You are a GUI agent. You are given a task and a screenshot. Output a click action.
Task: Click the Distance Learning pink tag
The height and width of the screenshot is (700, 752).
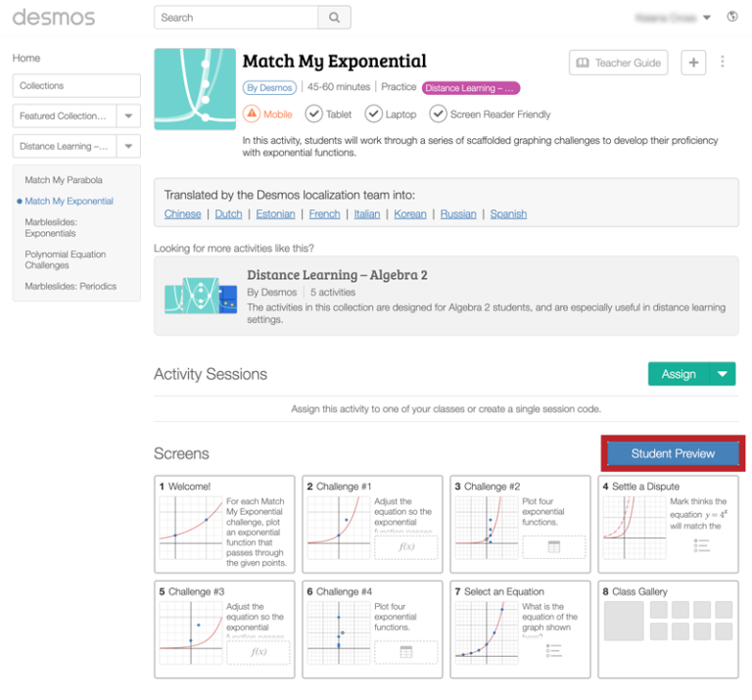[471, 88]
